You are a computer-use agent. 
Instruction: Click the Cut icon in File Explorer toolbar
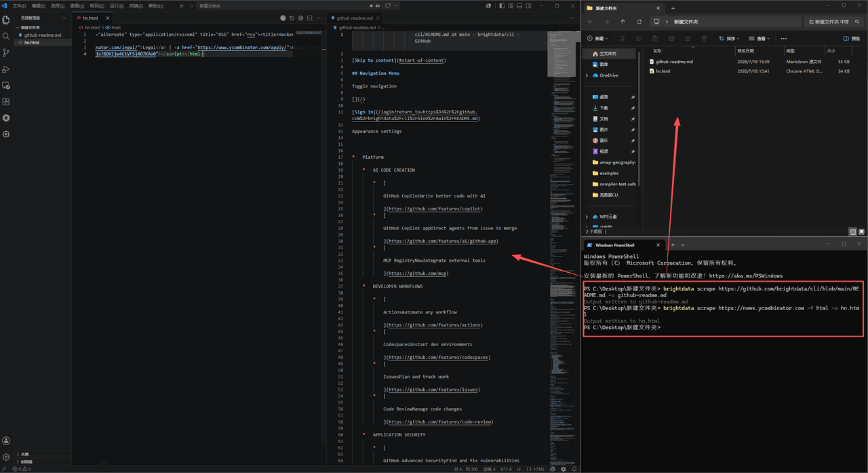coord(623,39)
